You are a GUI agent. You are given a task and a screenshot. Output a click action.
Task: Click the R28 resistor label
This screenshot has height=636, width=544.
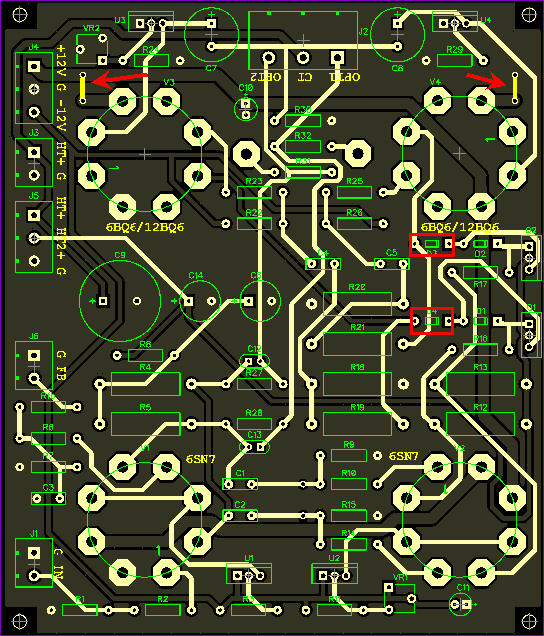tap(254, 413)
